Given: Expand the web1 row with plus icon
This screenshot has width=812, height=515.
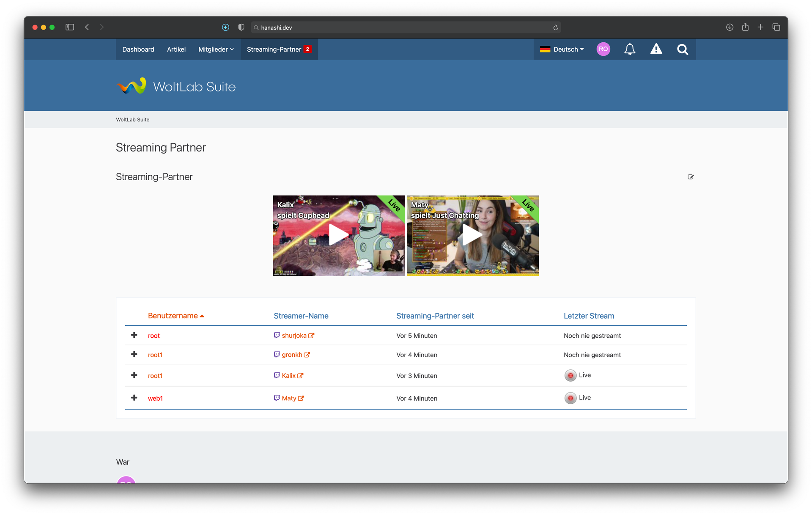Looking at the screenshot, I should coord(134,398).
